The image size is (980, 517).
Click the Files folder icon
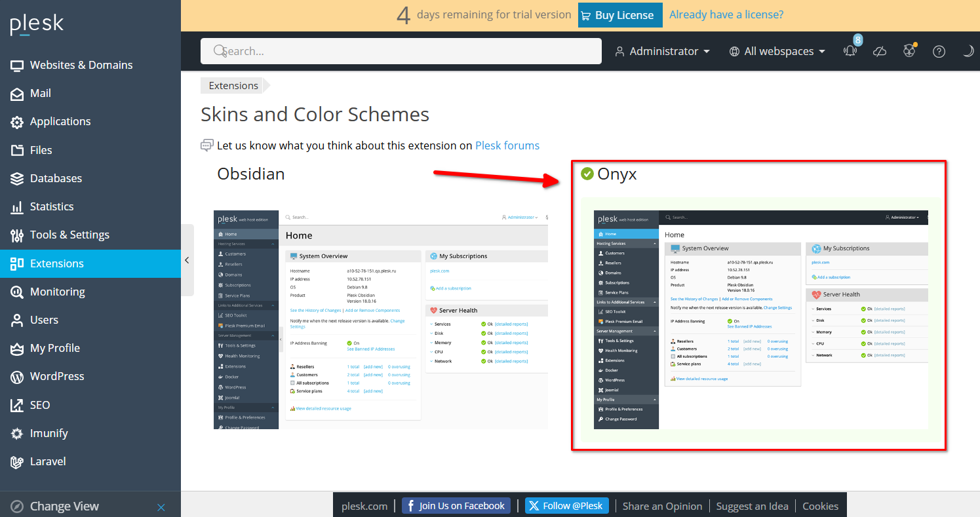tap(17, 150)
